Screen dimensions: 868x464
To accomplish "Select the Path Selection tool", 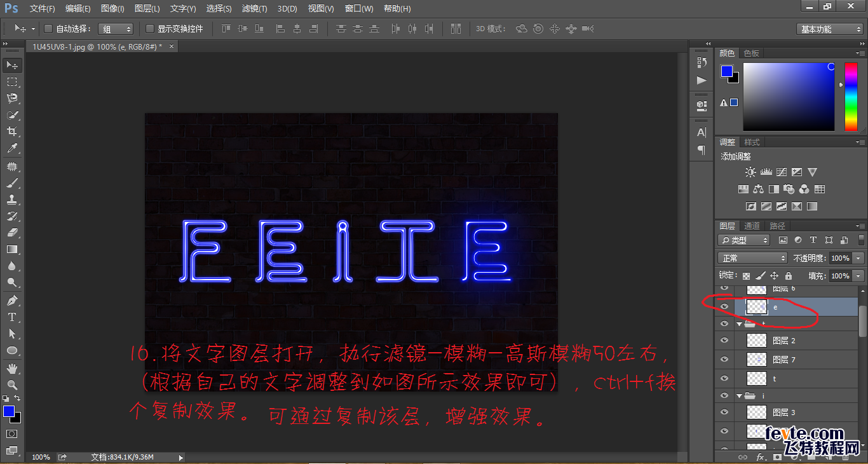I will (12, 333).
